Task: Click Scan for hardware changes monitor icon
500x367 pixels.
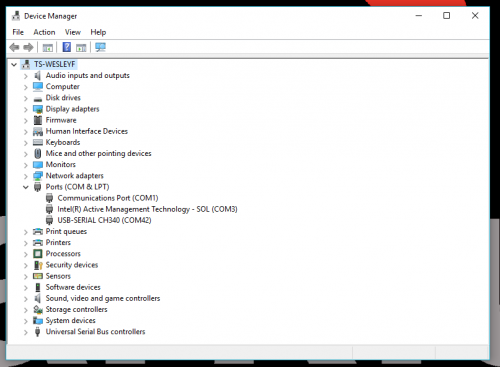Action: [100, 47]
